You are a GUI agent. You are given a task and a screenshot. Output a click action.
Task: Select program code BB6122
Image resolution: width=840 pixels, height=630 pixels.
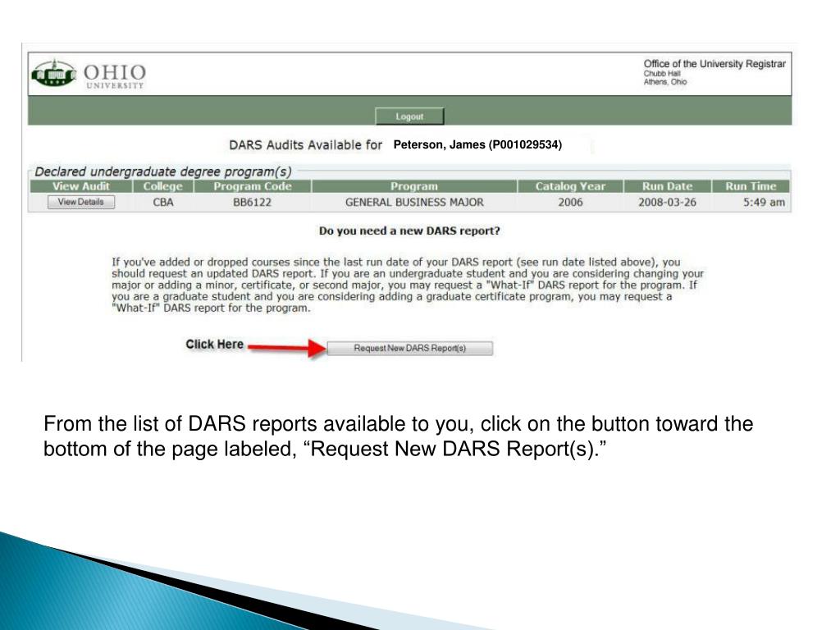point(253,203)
